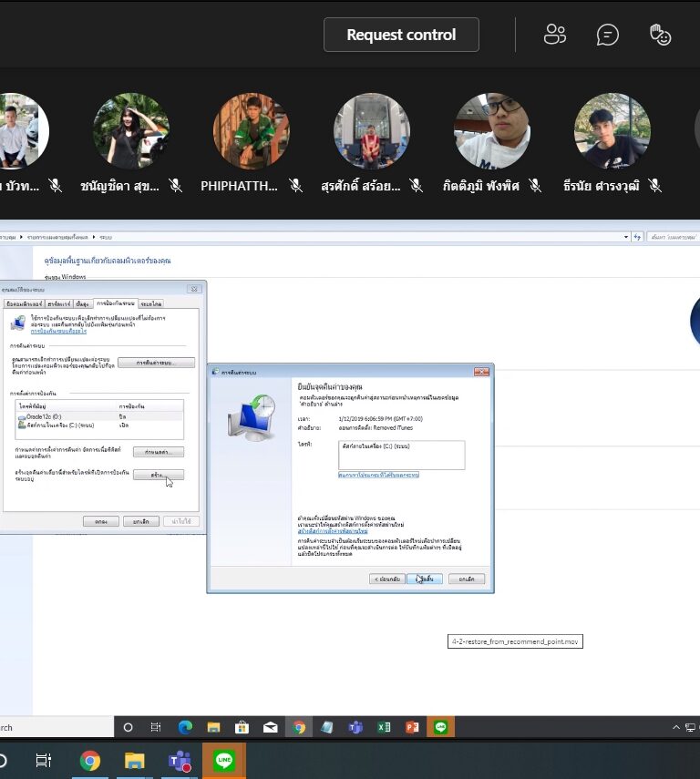Open PowerPoint on the shared taskbar
The height and width of the screenshot is (779, 700).
(412, 727)
